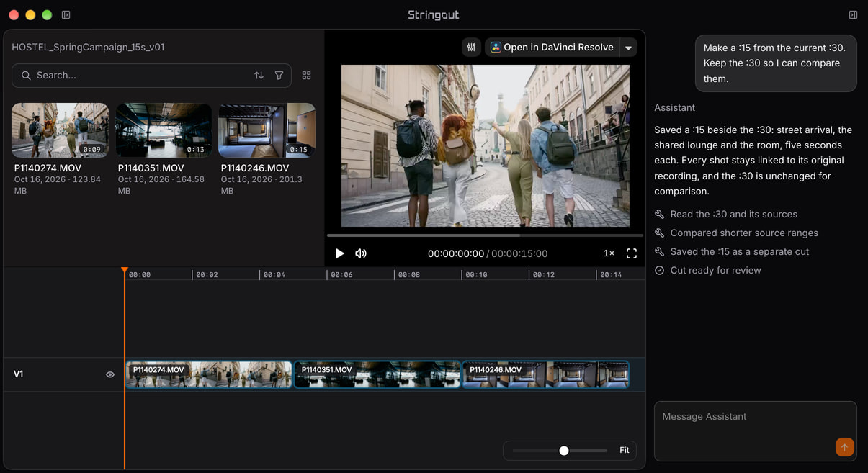Click the orange playhead marker at 00:00
The width and height of the screenshot is (868, 473).
[x=125, y=271]
